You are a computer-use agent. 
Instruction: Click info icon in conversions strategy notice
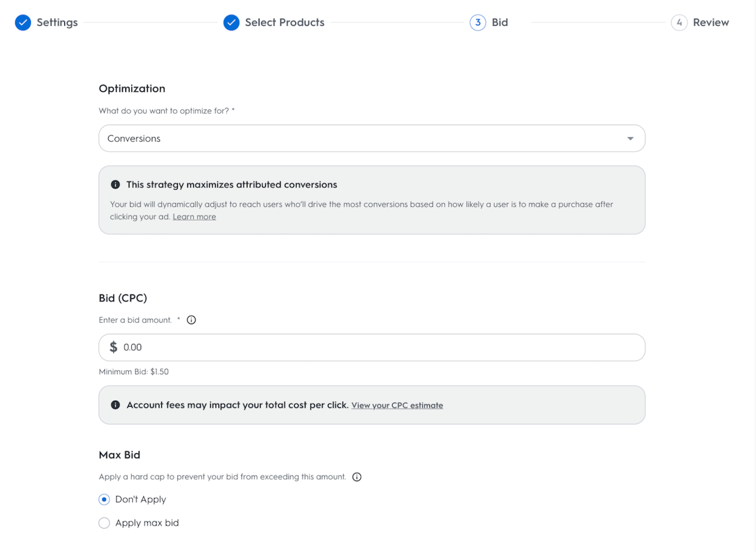116,185
